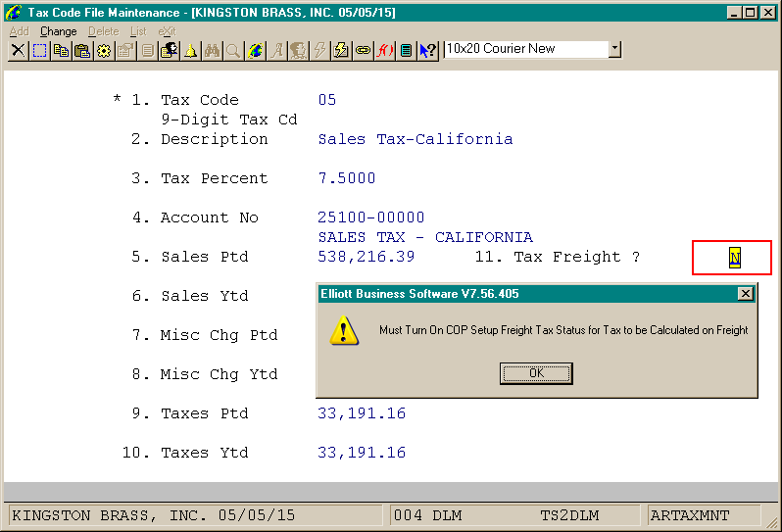Click the What's This help pointer icon
Viewport: 782px width, 532px height.
tap(427, 50)
